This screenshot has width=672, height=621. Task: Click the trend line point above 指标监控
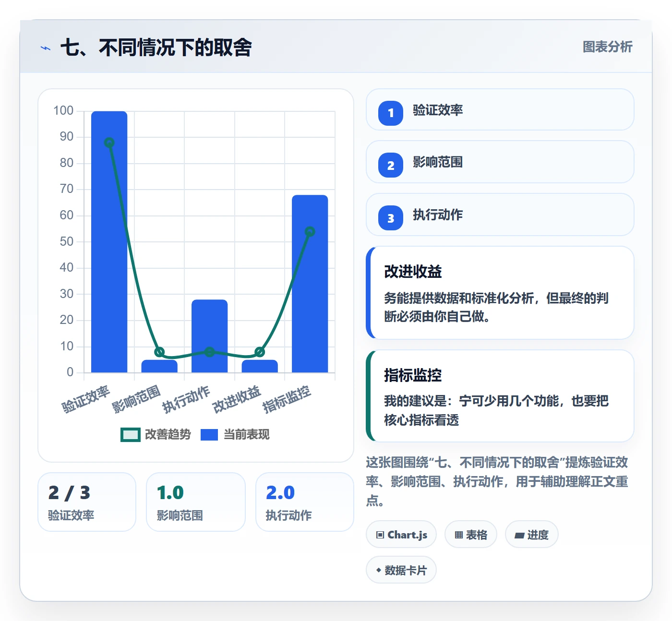tap(310, 232)
